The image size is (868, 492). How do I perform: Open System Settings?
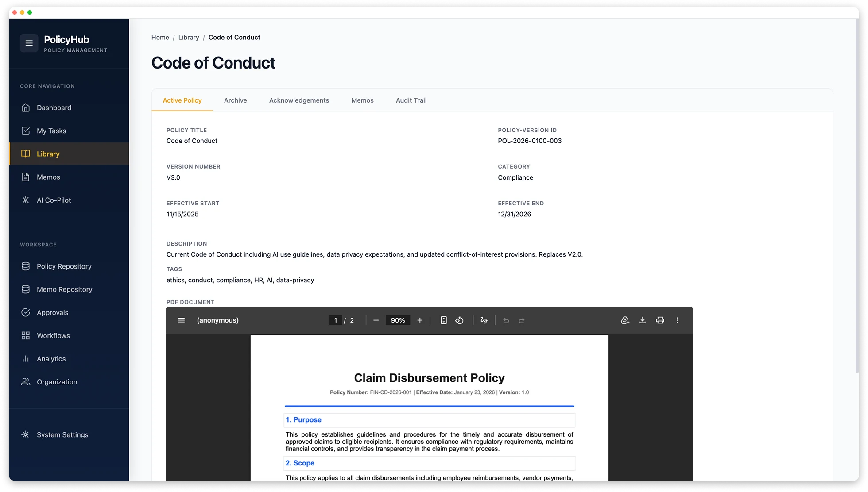coord(62,434)
